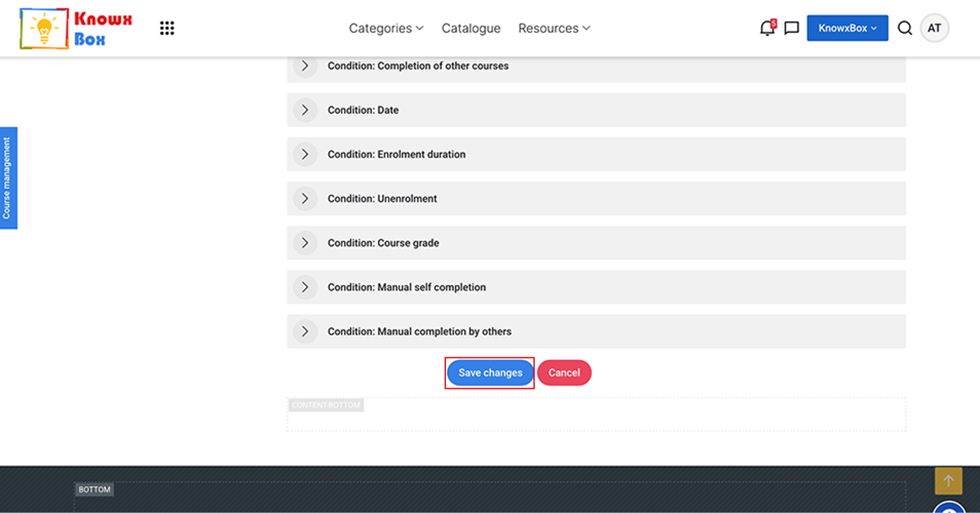
Task: Click the KnowxBox lightbulb logo
Action: click(x=76, y=28)
